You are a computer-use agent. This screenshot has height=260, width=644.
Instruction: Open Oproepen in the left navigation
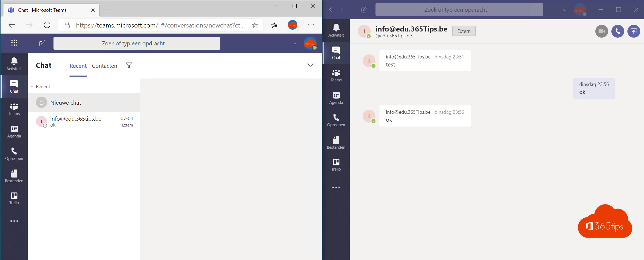click(x=14, y=153)
